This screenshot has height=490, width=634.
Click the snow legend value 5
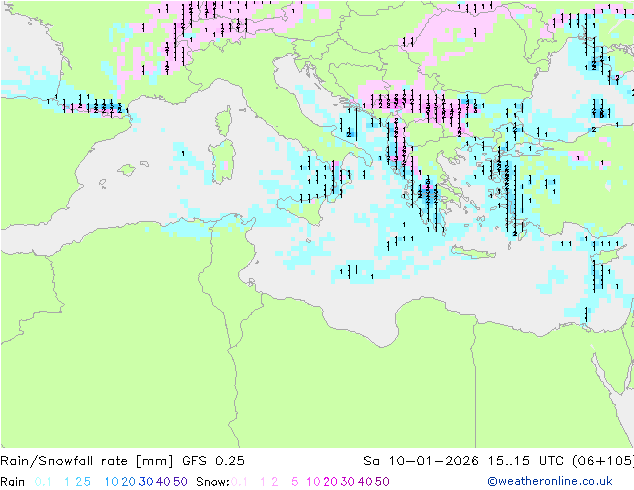[x=294, y=482]
